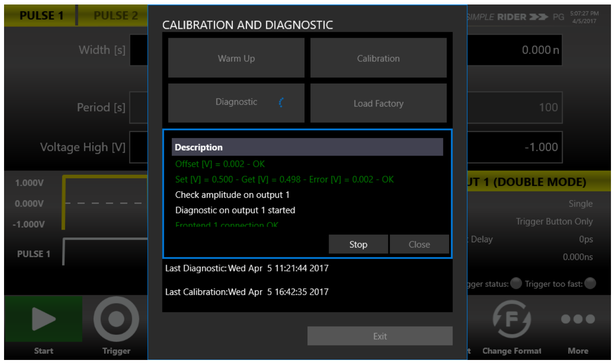Click the OUTPUT 1 (DOUBLE MODE) header
Screen dimensions: 615x364
(x=539, y=182)
